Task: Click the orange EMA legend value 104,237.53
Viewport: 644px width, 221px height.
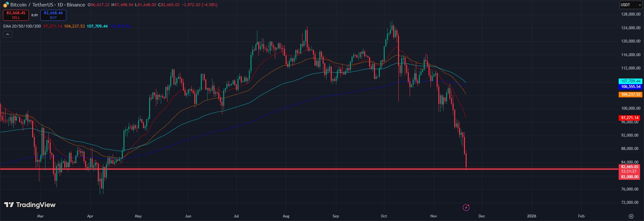Action: 74,26
